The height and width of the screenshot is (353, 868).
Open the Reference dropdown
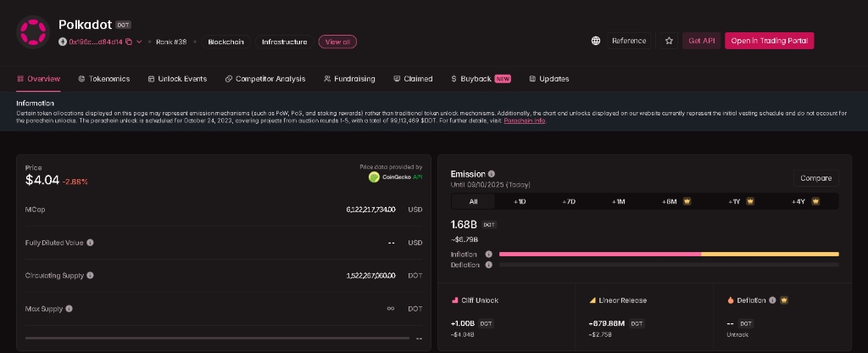tap(628, 41)
